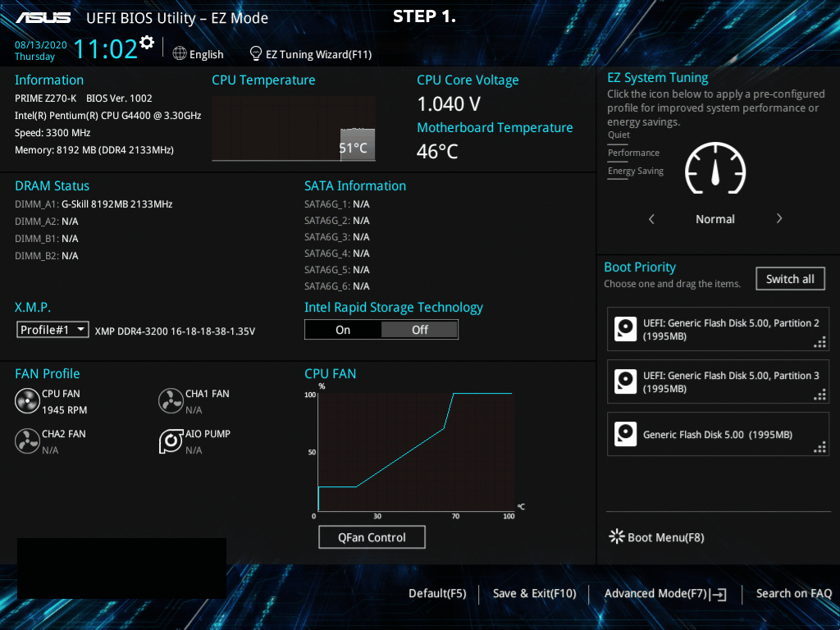Screen dimensions: 840x630
Task: Click the 08/13/2020 date
Action: pyautogui.click(x=41, y=45)
